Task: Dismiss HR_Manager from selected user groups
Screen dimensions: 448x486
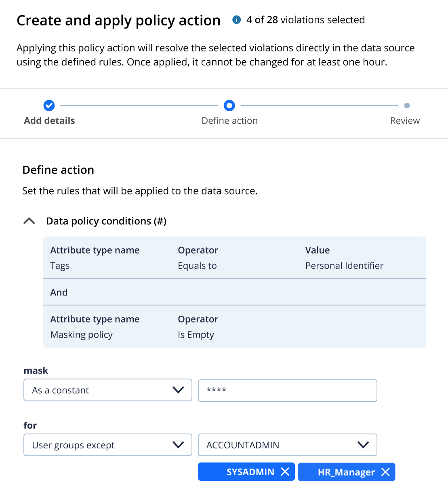Action: (x=386, y=471)
